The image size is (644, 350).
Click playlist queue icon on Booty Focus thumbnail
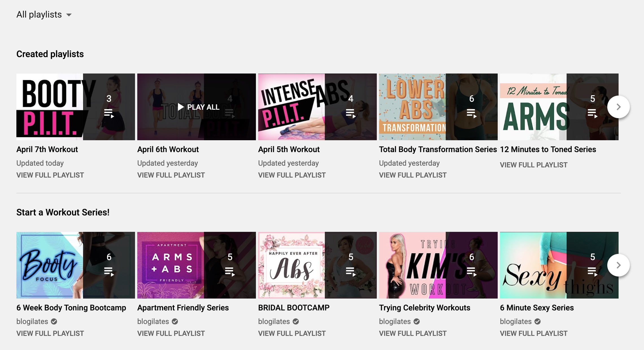109,272
